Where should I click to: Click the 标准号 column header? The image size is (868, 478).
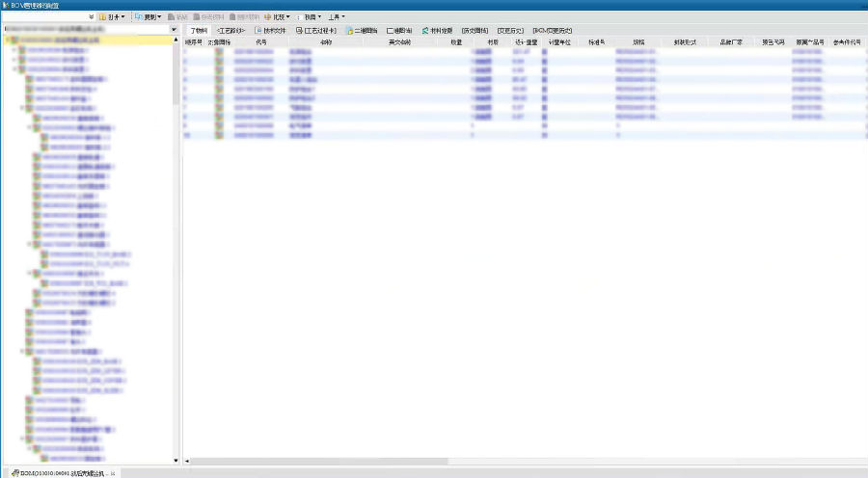[596, 42]
